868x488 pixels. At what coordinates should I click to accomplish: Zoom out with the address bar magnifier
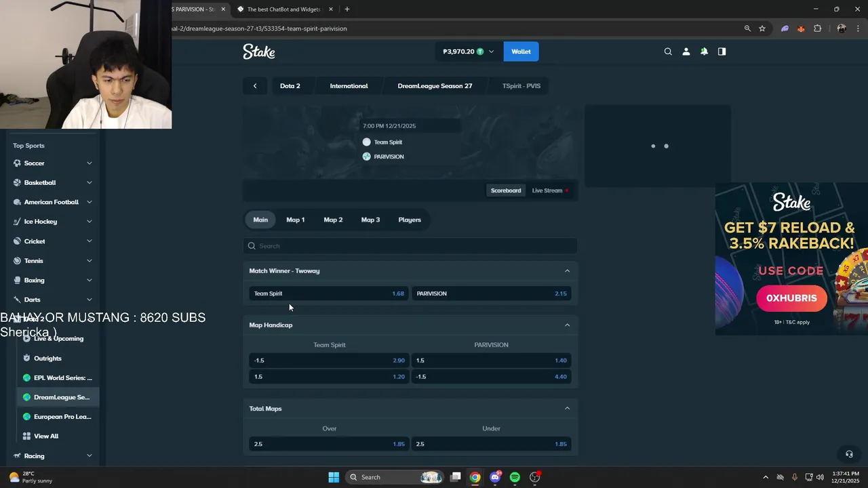click(747, 28)
